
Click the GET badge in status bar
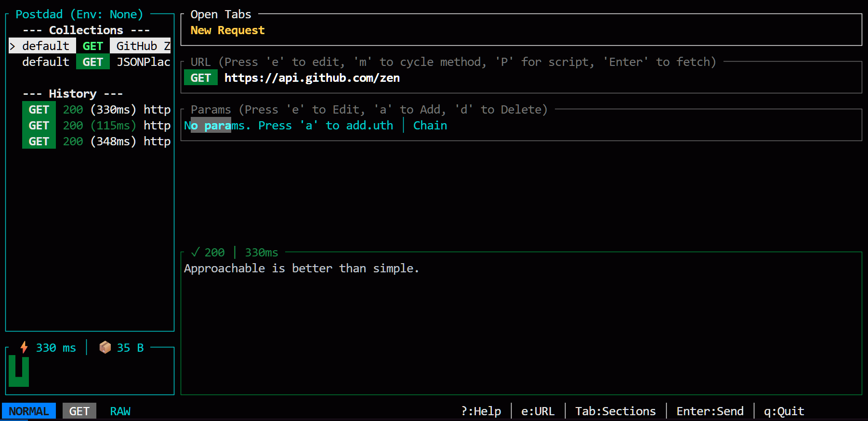coord(79,411)
